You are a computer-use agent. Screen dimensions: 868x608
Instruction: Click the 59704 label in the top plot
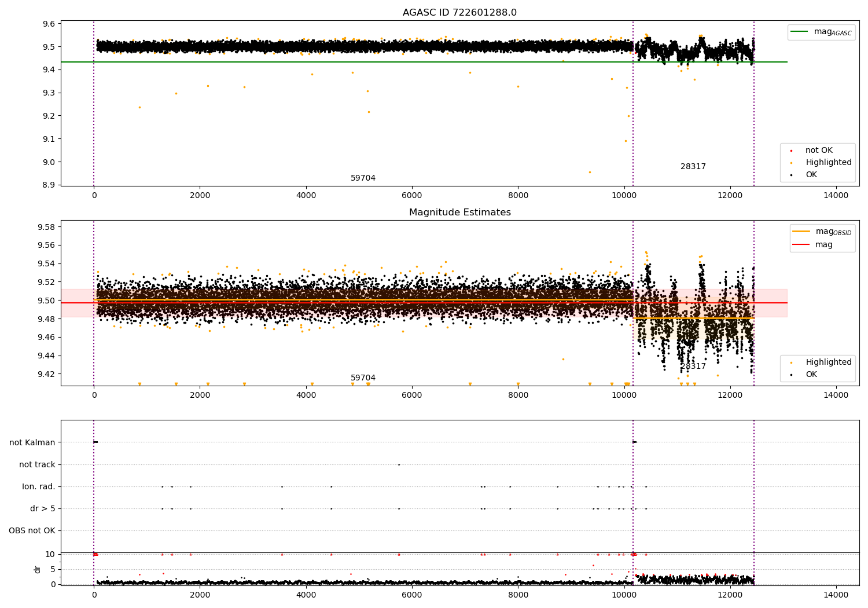[x=363, y=178]
